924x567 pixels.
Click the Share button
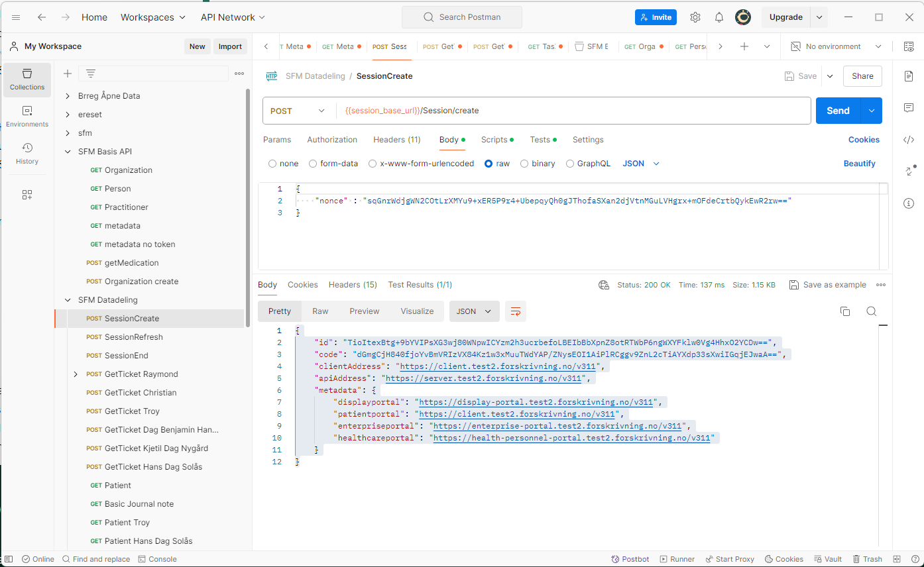point(862,76)
